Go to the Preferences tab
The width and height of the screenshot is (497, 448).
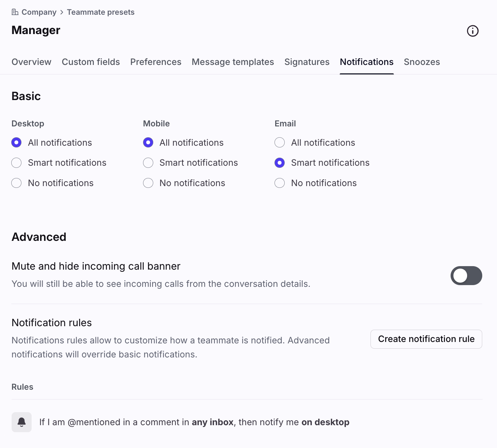(x=156, y=62)
